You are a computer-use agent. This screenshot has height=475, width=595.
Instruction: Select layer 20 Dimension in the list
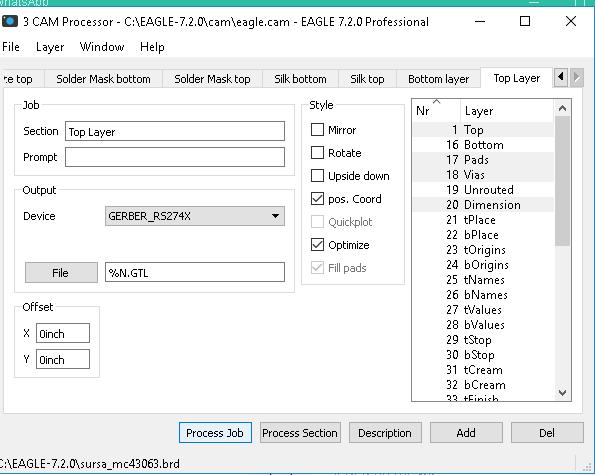(483, 204)
